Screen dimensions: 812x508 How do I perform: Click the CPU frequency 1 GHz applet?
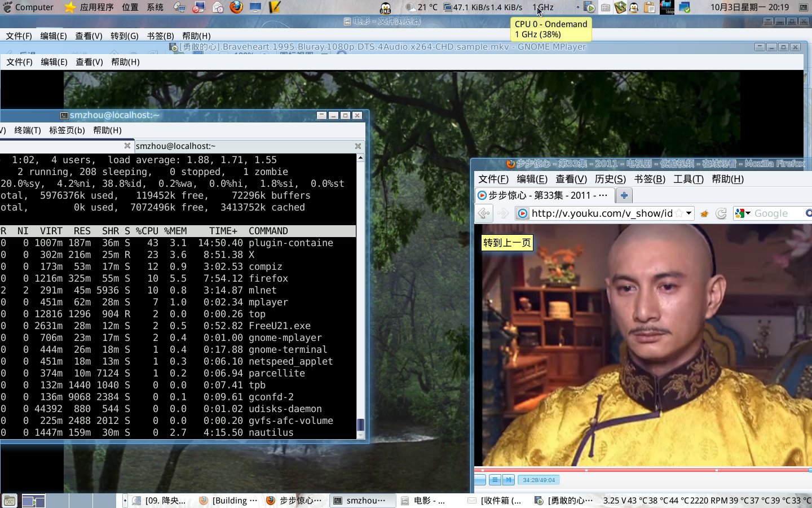coord(542,7)
